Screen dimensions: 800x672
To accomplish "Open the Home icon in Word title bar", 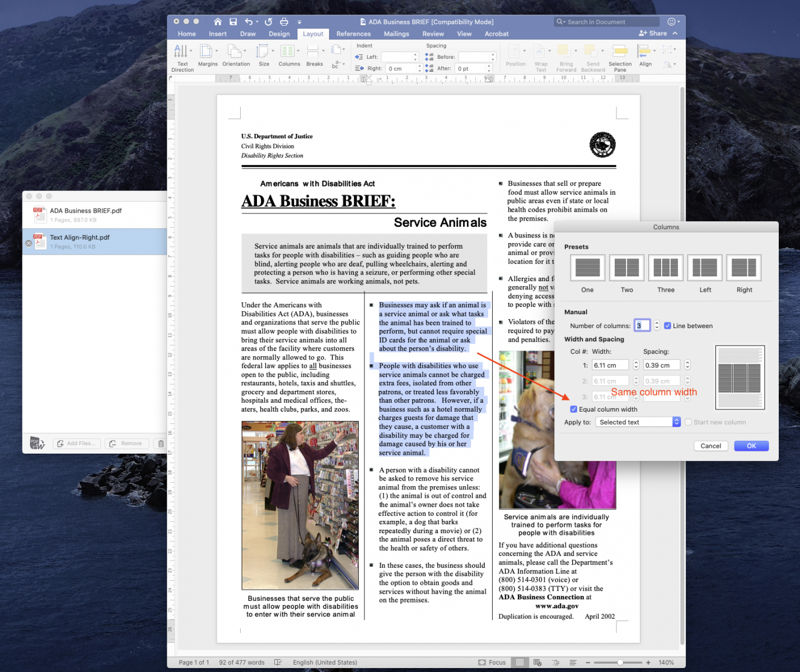I will [218, 22].
